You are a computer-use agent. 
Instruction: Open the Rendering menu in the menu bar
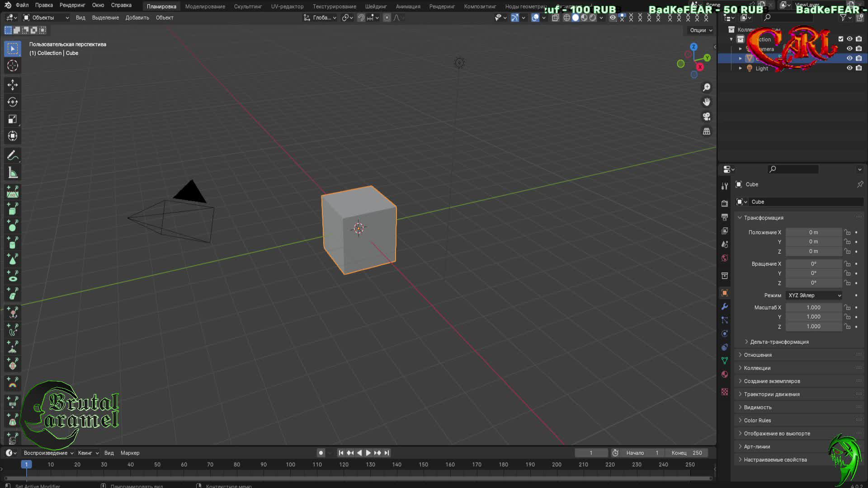click(72, 5)
